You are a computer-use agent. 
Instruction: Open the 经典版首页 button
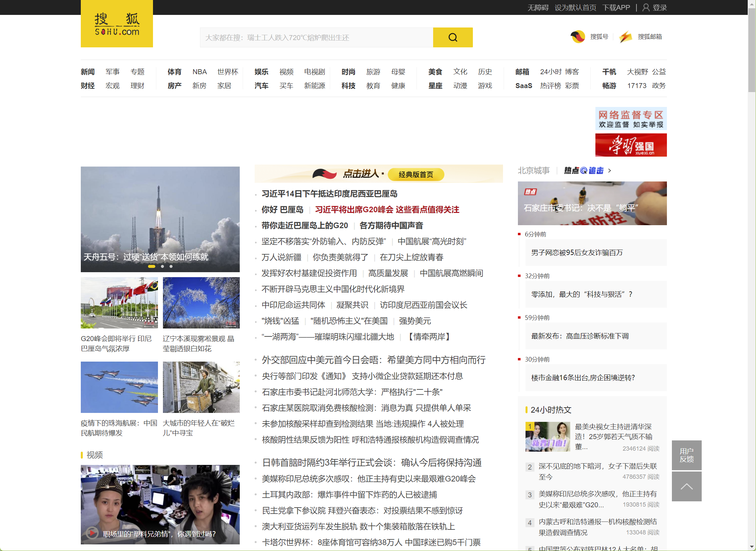pyautogui.click(x=416, y=175)
